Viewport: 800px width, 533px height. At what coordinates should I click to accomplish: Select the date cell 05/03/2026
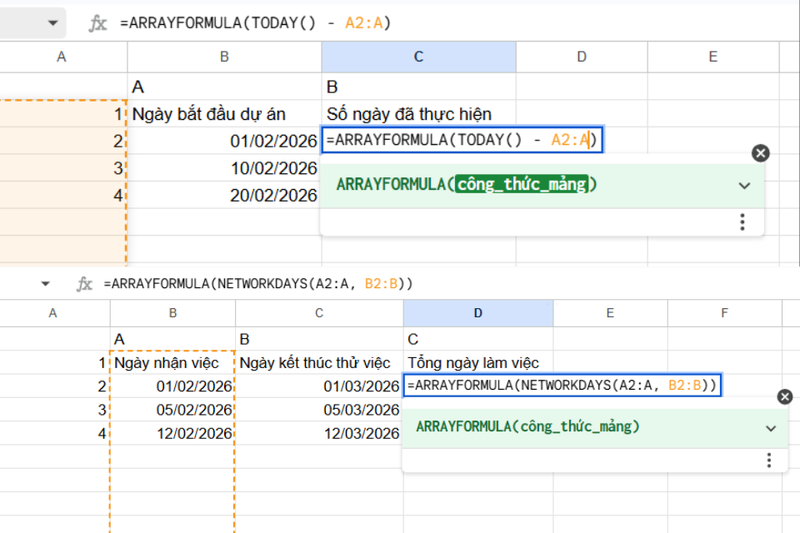[319, 410]
